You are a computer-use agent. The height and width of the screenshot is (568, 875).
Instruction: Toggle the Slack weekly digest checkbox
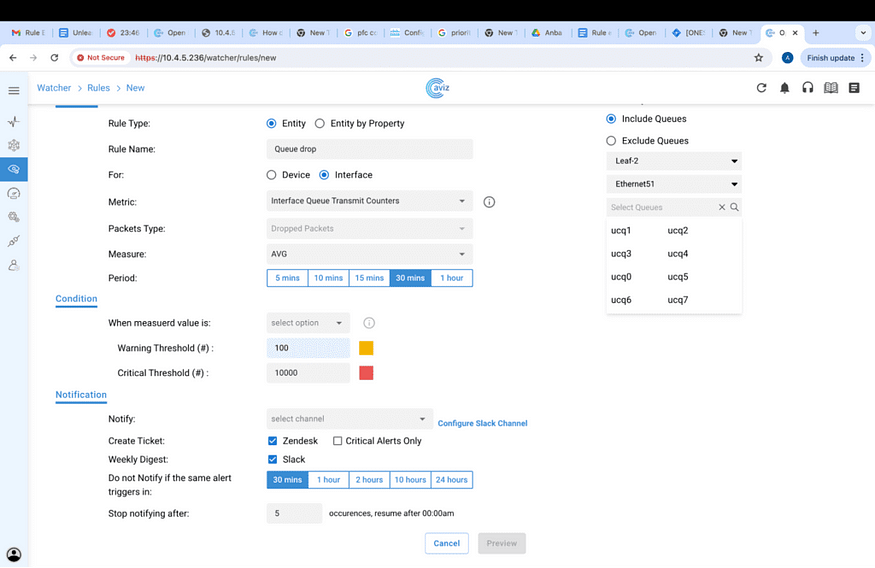(x=272, y=459)
